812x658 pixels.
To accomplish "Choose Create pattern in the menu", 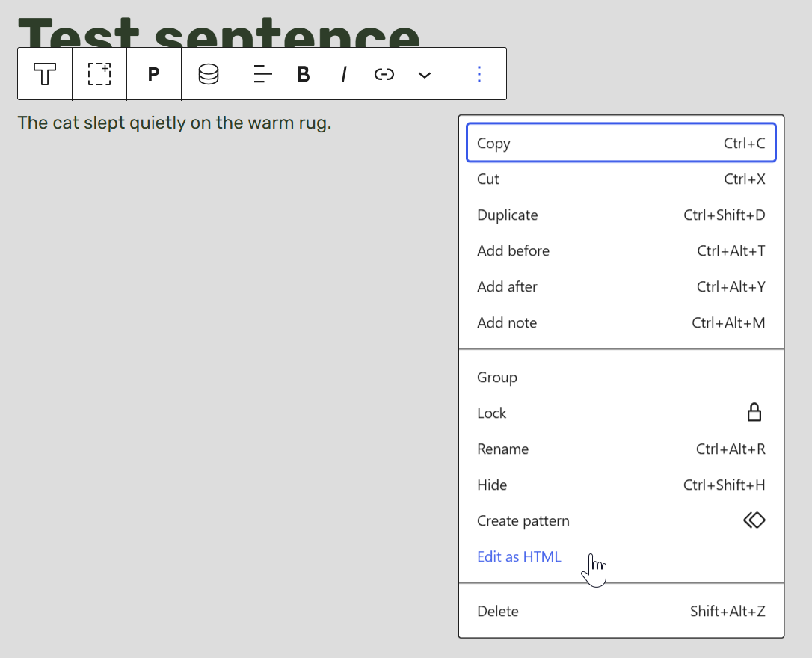I will (x=621, y=521).
